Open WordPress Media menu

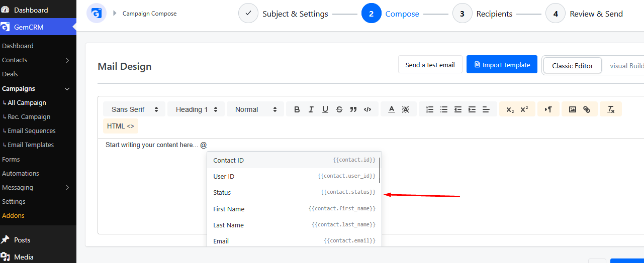[38, 257]
